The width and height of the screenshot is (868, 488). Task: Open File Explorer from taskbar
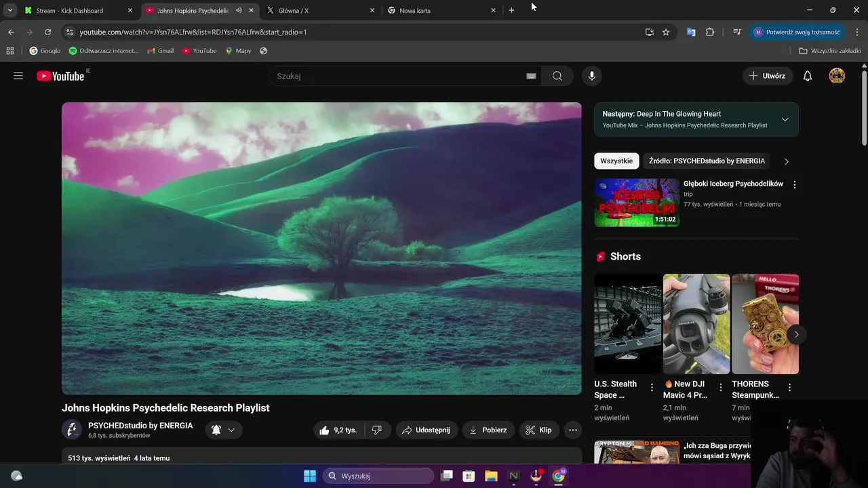pyautogui.click(x=491, y=476)
